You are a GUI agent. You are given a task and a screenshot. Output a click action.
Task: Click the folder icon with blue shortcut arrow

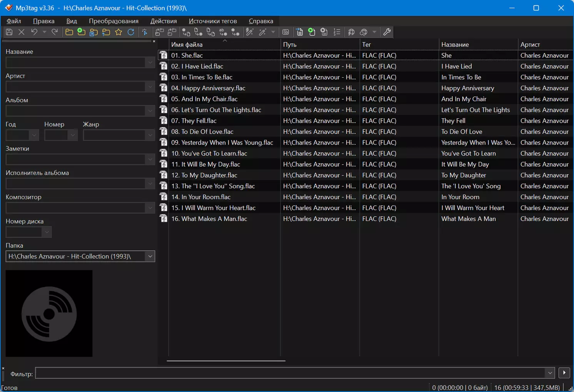[93, 32]
